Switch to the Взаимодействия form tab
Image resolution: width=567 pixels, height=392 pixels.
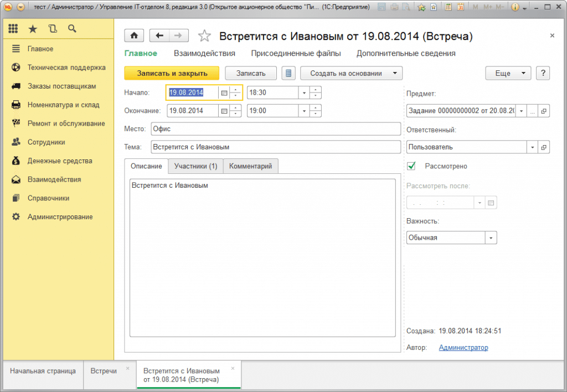(x=204, y=53)
